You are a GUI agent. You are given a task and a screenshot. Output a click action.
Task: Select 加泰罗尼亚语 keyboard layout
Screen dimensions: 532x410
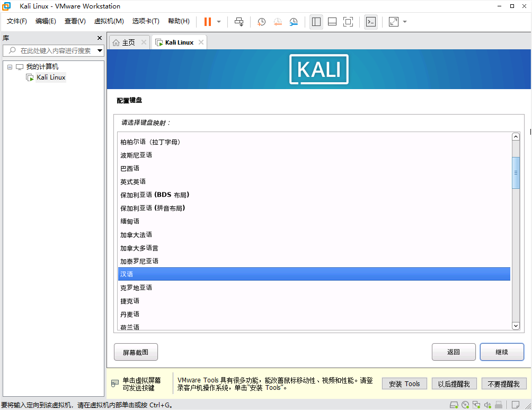pos(314,261)
